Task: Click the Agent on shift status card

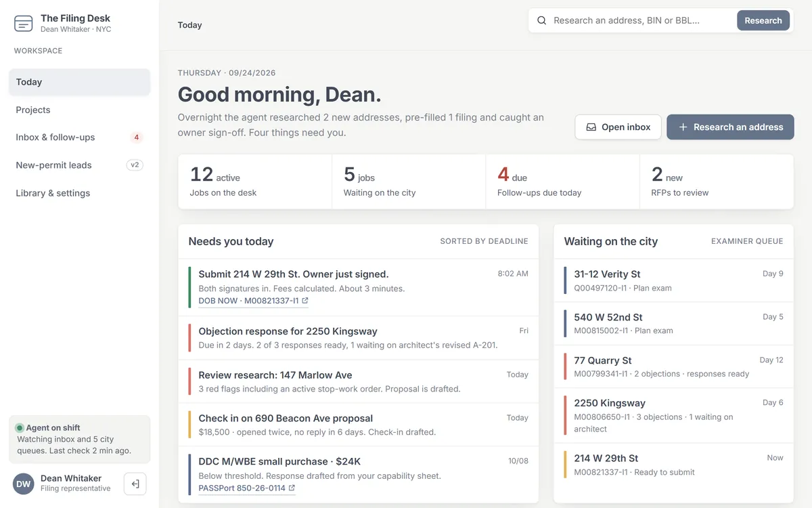Action: coord(80,439)
